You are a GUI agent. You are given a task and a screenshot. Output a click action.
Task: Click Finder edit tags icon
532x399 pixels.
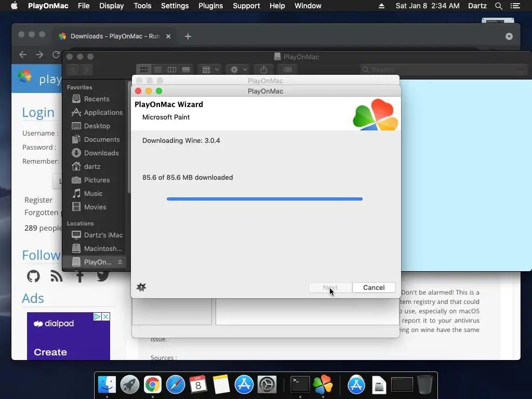(x=287, y=70)
